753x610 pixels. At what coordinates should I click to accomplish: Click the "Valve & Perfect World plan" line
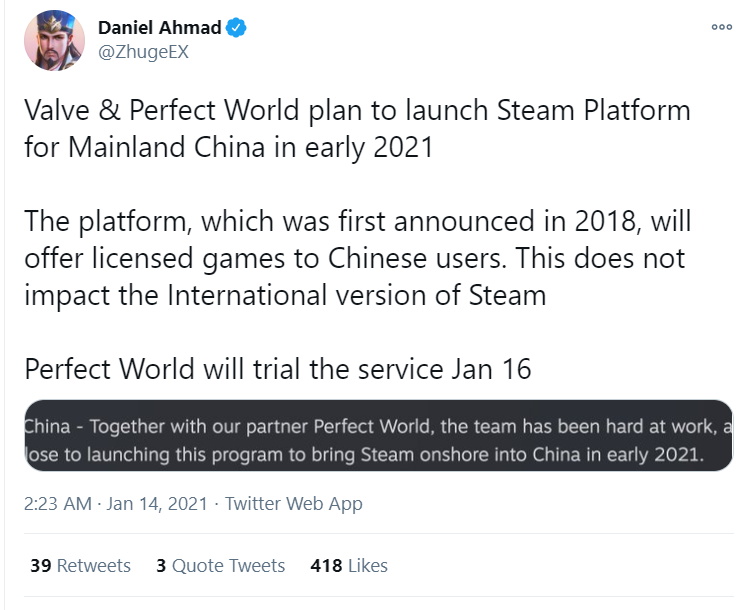(x=357, y=109)
